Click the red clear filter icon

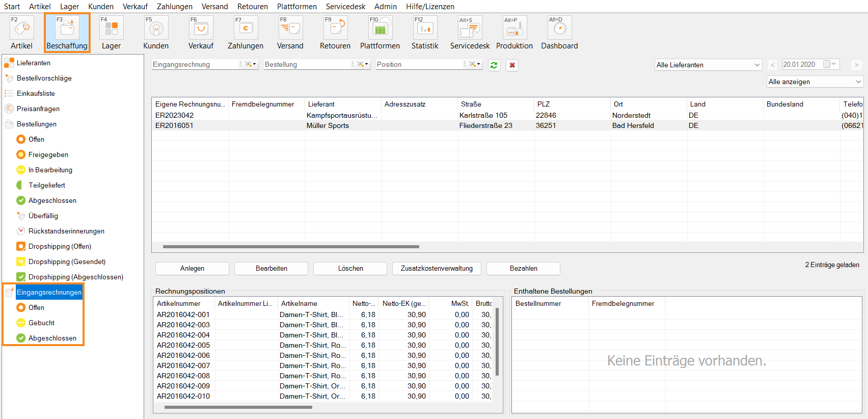(512, 65)
